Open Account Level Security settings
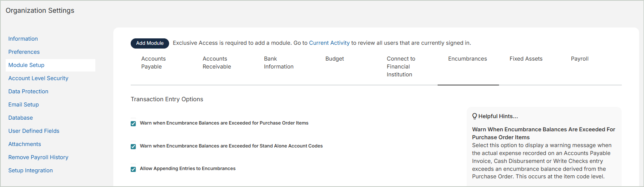Viewport: 644px width, 187px height. pyautogui.click(x=38, y=78)
